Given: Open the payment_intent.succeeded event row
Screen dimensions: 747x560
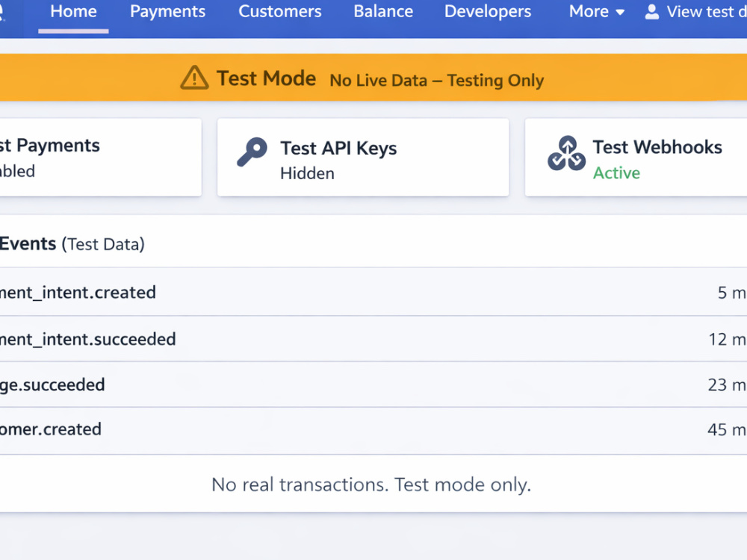Looking at the screenshot, I should click(x=373, y=338).
